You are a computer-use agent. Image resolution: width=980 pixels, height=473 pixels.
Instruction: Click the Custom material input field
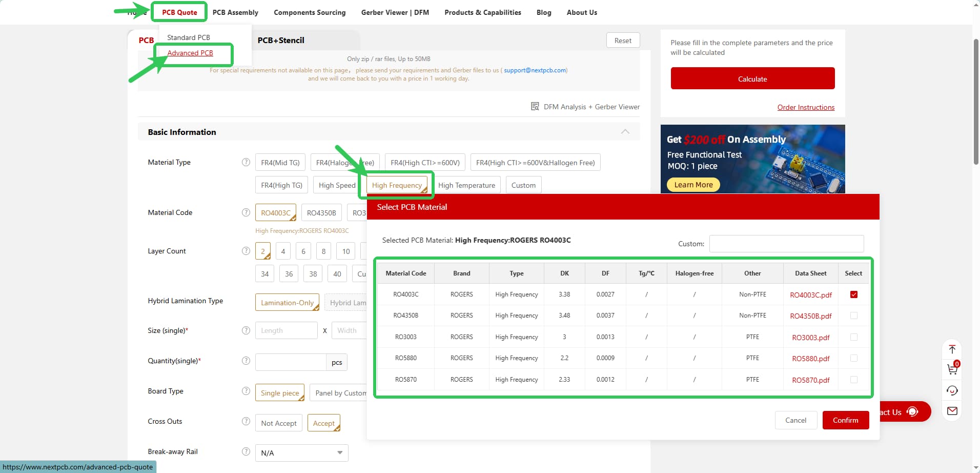point(786,244)
